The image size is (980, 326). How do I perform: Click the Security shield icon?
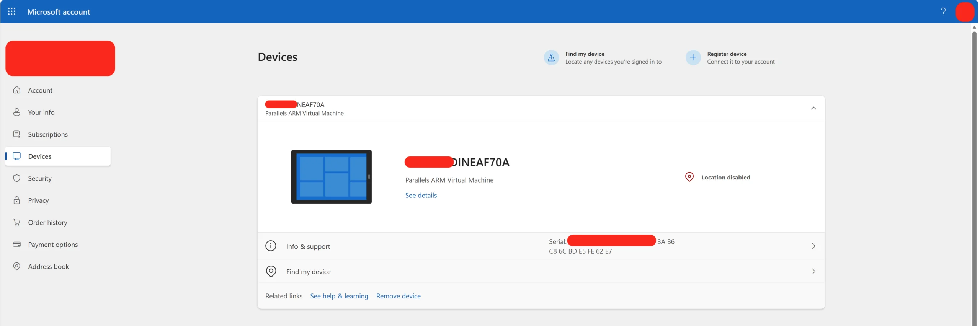pyautogui.click(x=17, y=178)
